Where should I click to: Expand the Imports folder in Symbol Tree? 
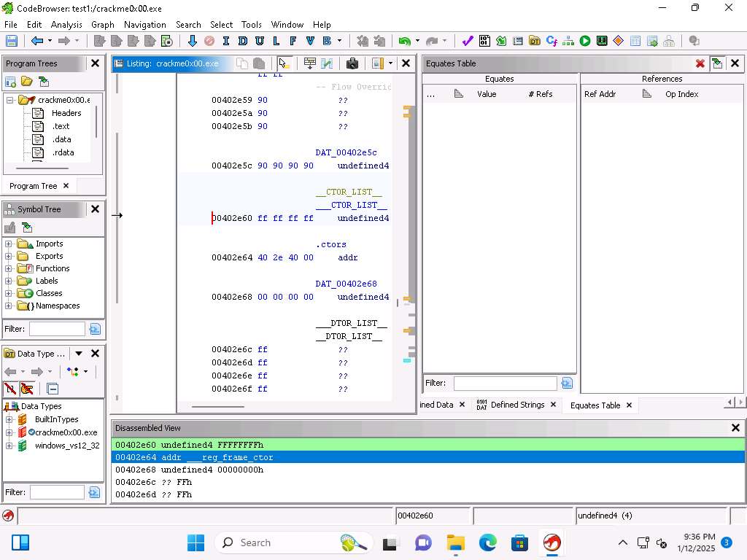9,244
